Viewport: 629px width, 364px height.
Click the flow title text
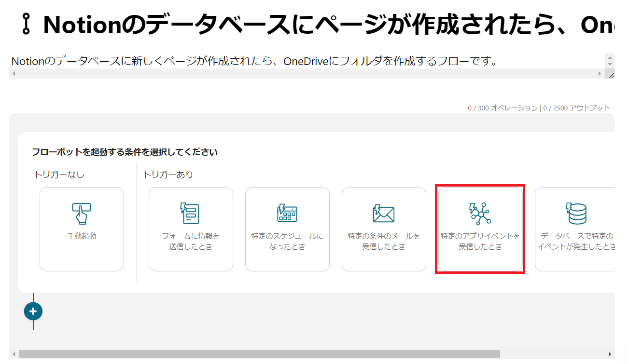coord(328,25)
